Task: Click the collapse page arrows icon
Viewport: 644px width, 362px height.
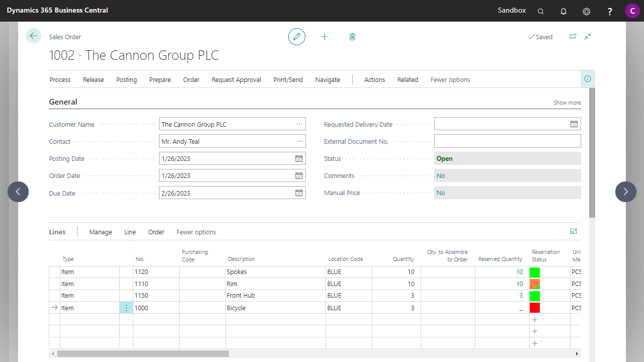Action: pos(588,36)
